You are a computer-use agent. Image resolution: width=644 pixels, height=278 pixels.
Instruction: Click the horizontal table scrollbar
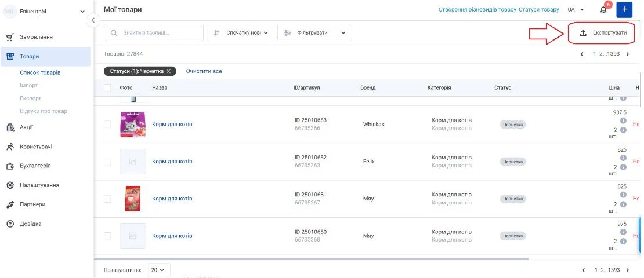click(311, 259)
